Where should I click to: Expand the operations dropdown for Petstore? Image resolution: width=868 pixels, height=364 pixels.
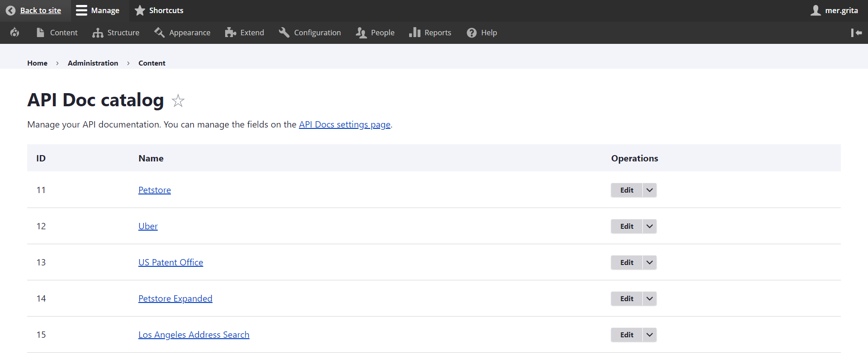pos(650,190)
